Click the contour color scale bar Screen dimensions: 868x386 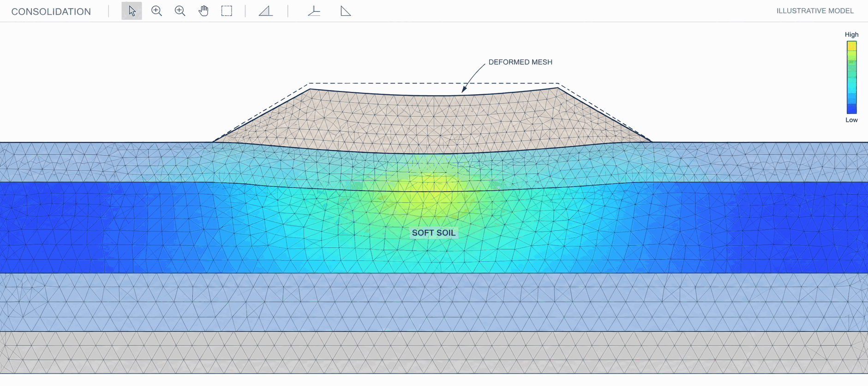point(851,77)
